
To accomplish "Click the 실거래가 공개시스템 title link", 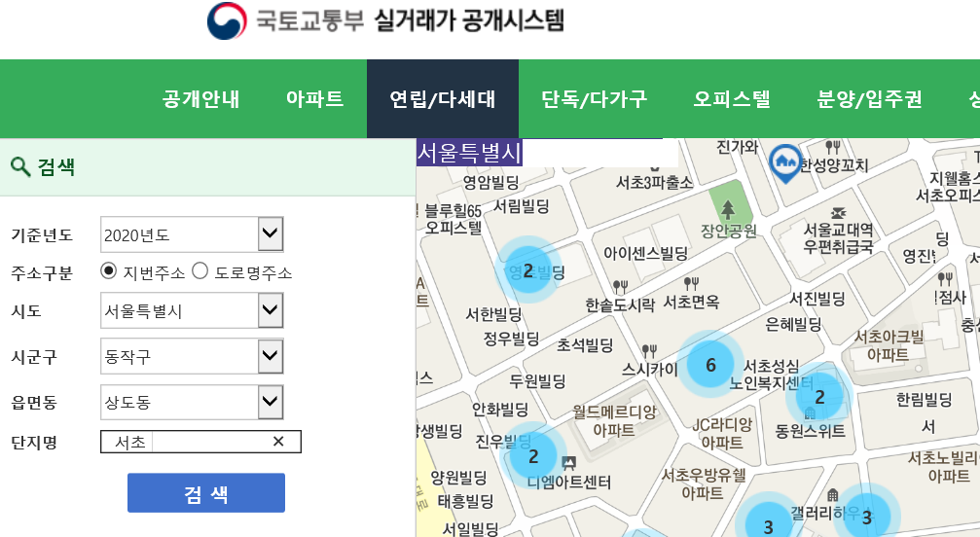I will coord(469,20).
